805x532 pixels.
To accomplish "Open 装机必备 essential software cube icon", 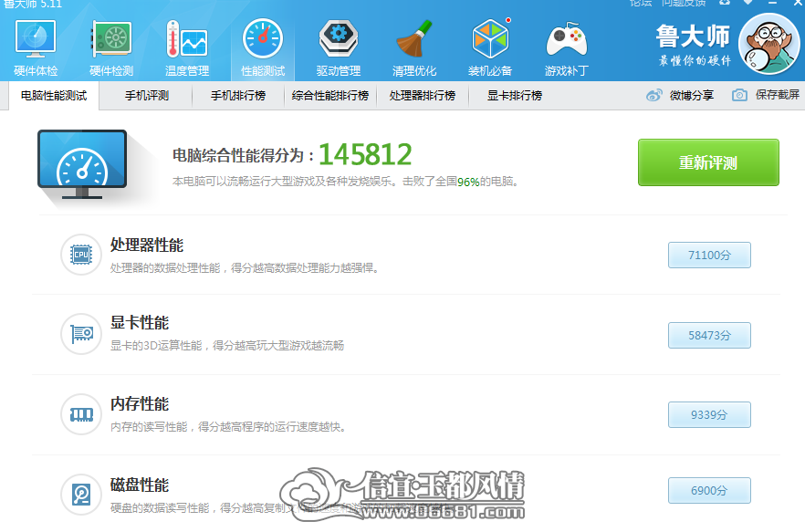I will [490, 38].
